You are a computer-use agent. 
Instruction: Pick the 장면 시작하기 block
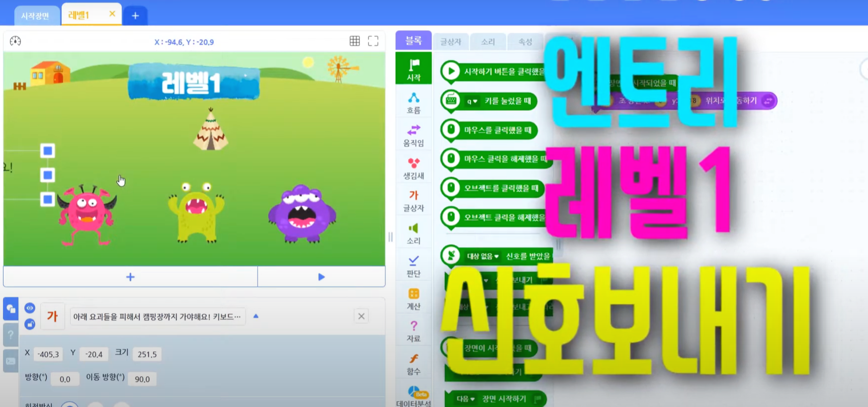496,399
